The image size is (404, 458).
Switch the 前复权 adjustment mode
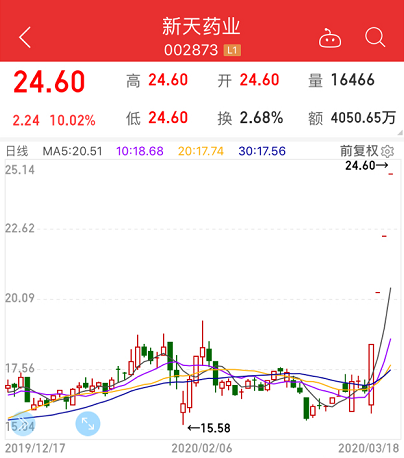click(359, 151)
